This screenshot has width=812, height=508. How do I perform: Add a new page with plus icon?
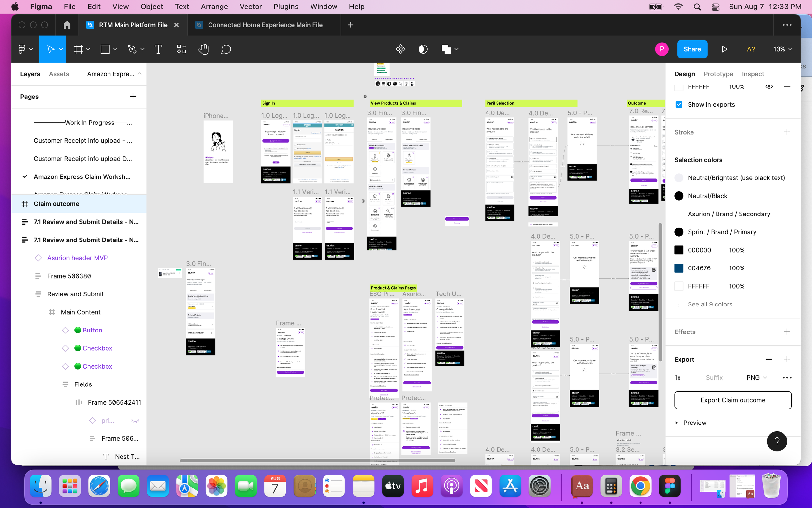pyautogui.click(x=133, y=97)
